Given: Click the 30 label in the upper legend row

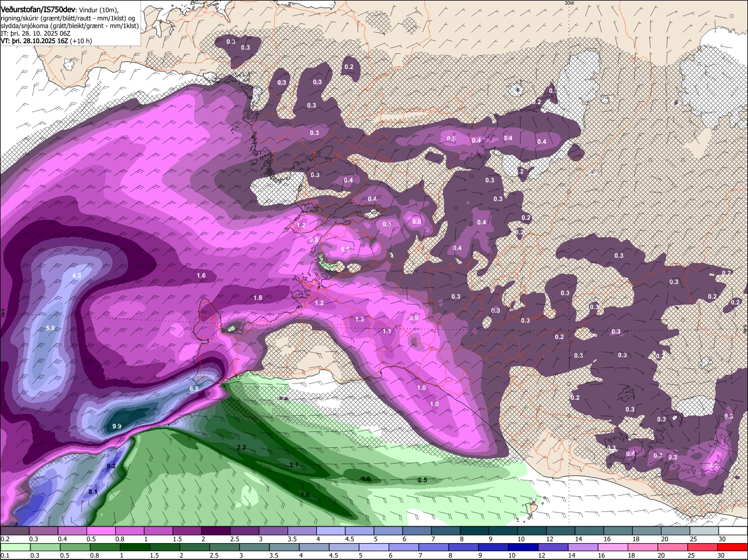Looking at the screenshot, I should [722, 539].
